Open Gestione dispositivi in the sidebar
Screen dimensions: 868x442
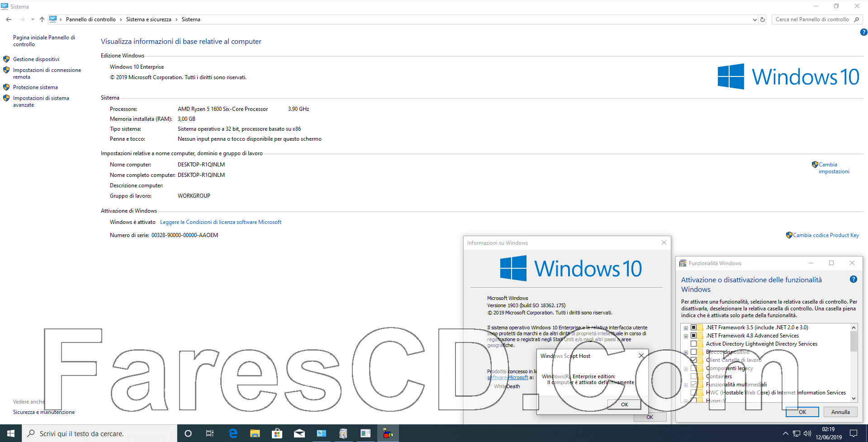coord(36,59)
